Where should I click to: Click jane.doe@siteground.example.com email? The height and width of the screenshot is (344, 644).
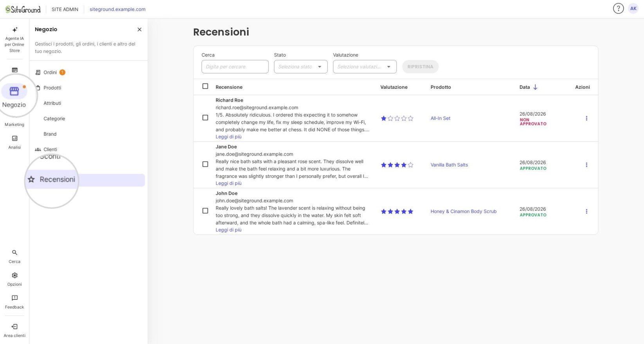pyautogui.click(x=254, y=154)
